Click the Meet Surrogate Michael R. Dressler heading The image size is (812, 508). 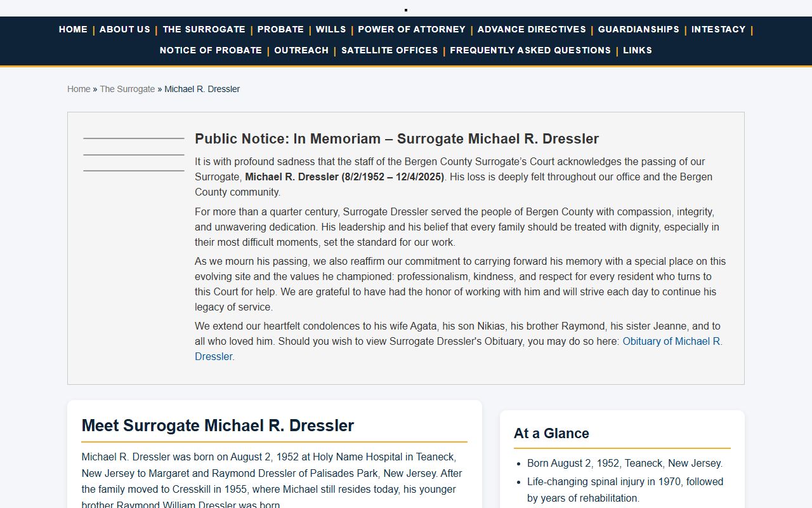[x=218, y=425]
